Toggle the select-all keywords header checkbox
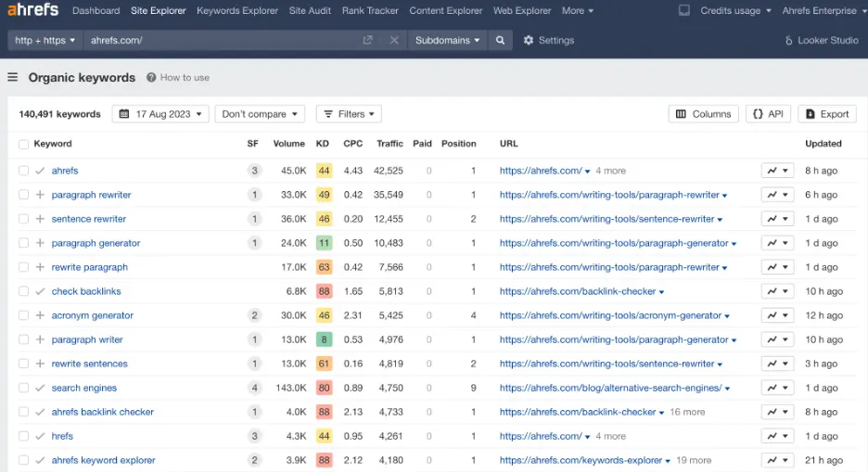 (x=24, y=144)
